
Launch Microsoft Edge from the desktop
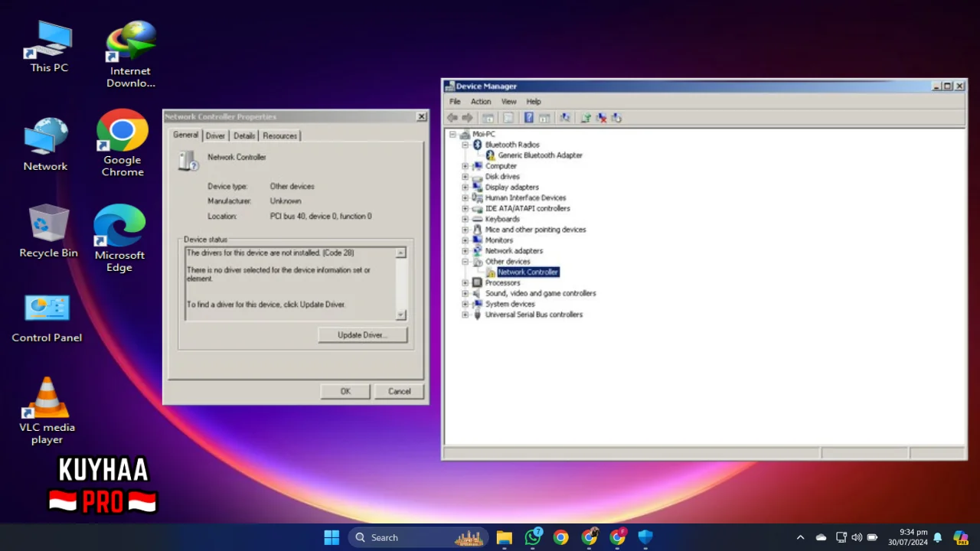point(119,238)
